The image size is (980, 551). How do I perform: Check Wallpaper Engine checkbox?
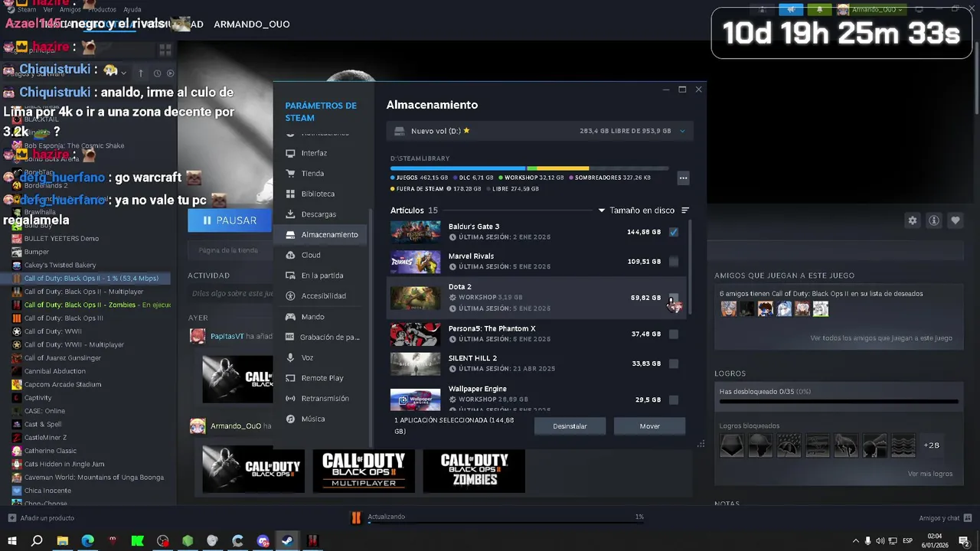(x=674, y=400)
